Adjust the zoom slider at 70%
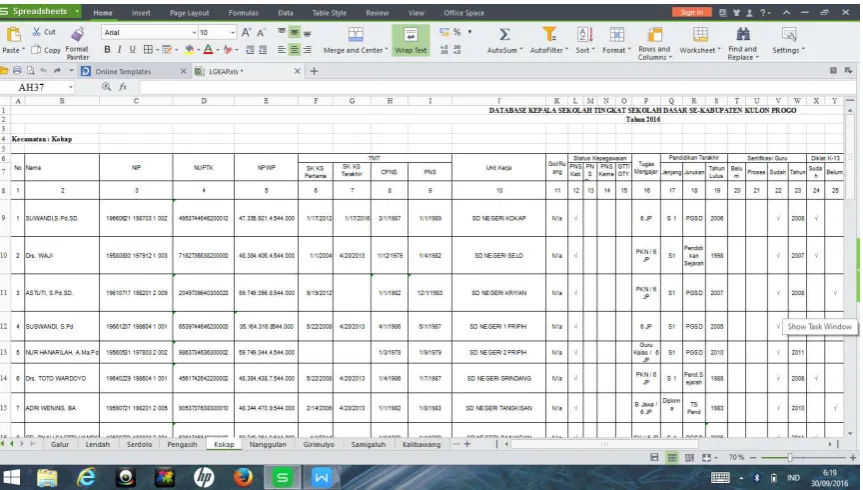Image resolution: width=863 pixels, height=490 pixels. point(790,458)
